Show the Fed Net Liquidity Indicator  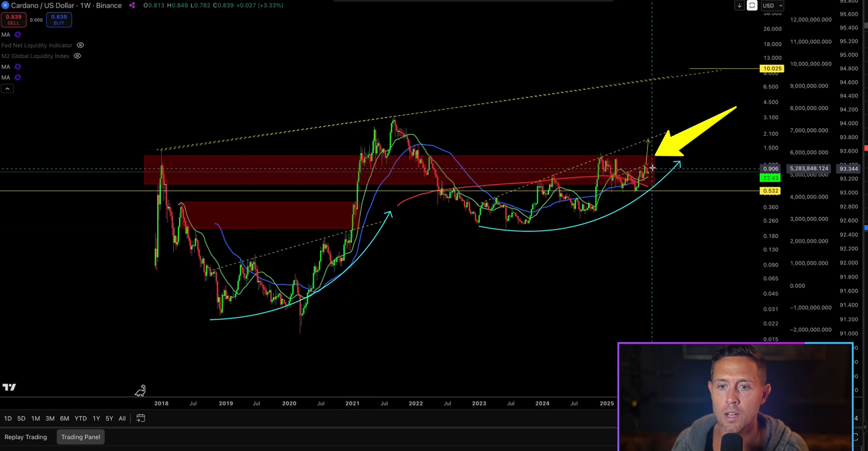(x=81, y=46)
